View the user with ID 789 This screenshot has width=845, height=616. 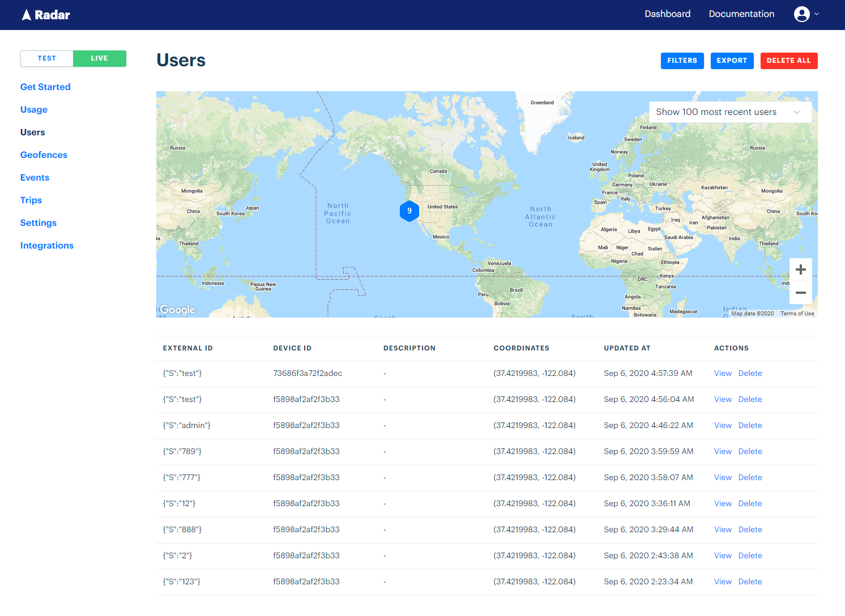723,451
